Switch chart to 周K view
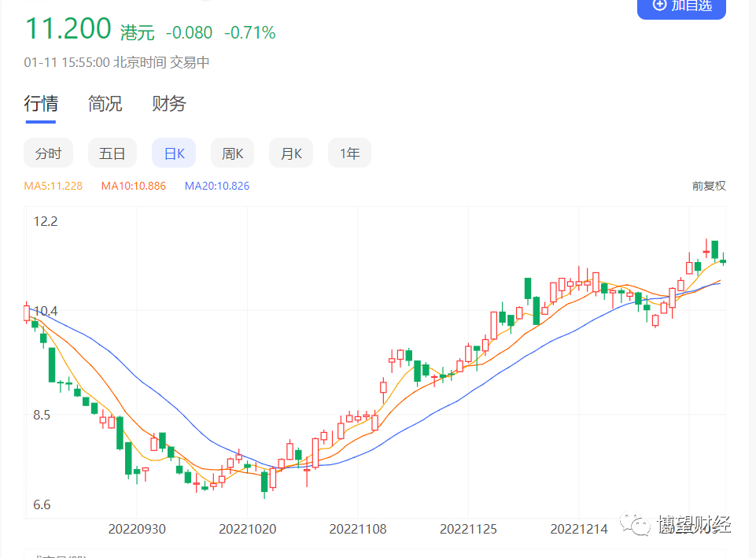The width and height of the screenshot is (756, 558). [x=232, y=153]
